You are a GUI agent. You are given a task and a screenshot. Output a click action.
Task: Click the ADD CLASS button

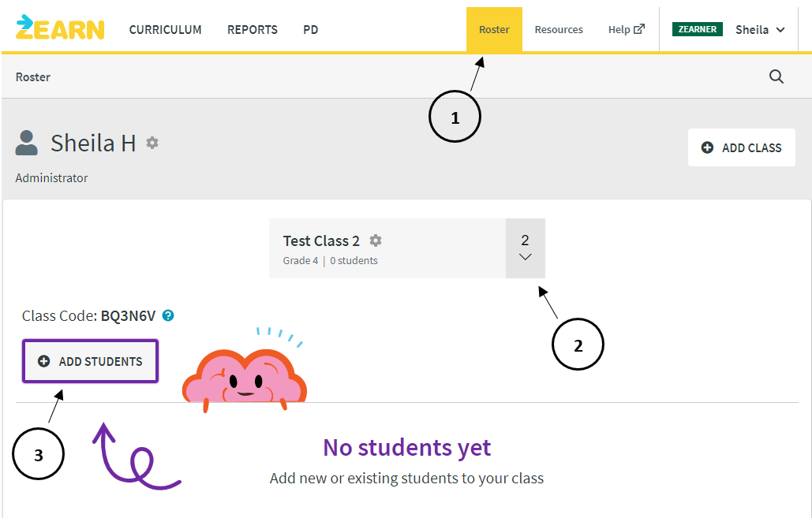[742, 147]
